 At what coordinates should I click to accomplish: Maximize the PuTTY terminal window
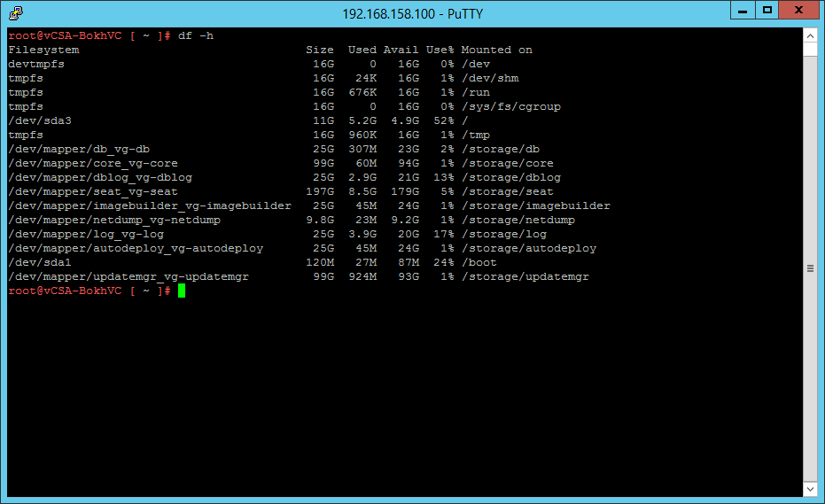pyautogui.click(x=767, y=11)
